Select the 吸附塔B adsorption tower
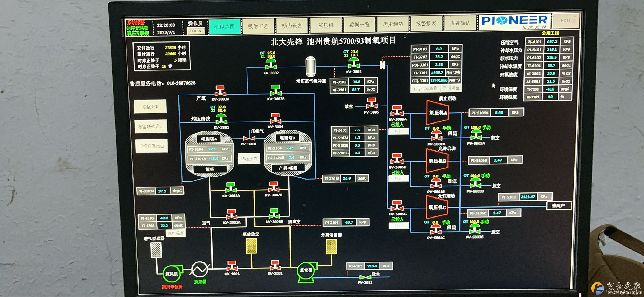The image size is (644, 297). point(288,153)
